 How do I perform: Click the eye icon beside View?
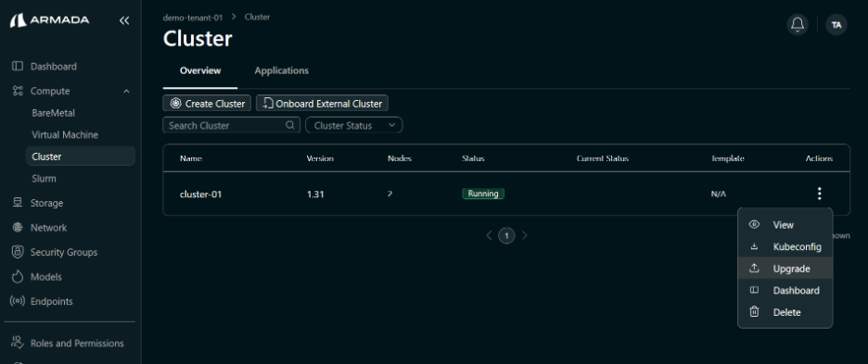754,224
